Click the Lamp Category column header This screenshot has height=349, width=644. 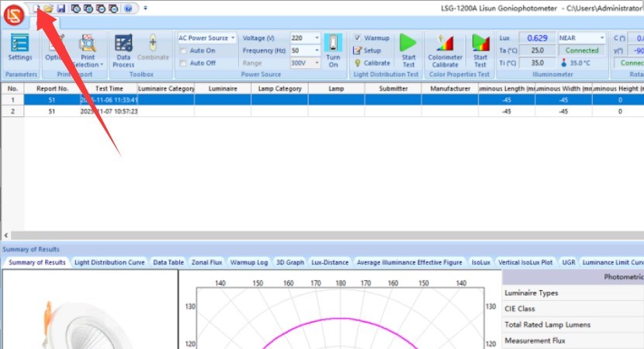click(x=279, y=88)
